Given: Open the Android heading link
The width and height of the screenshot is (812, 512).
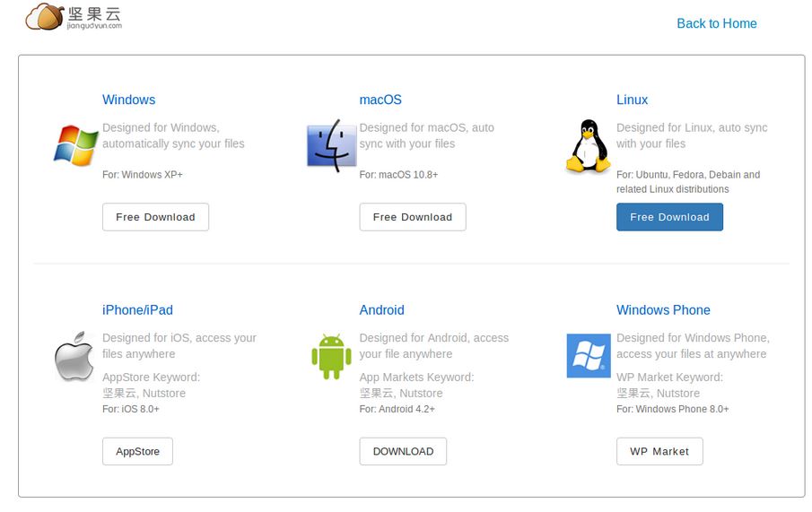Looking at the screenshot, I should tap(382, 309).
